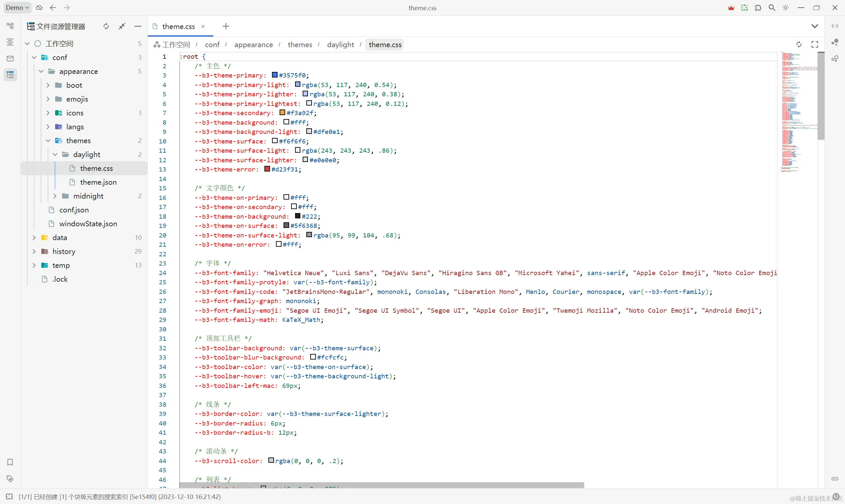Image resolution: width=845 pixels, height=504 pixels.
Task: Click the cloud sync disabled icon
Action: [39, 8]
